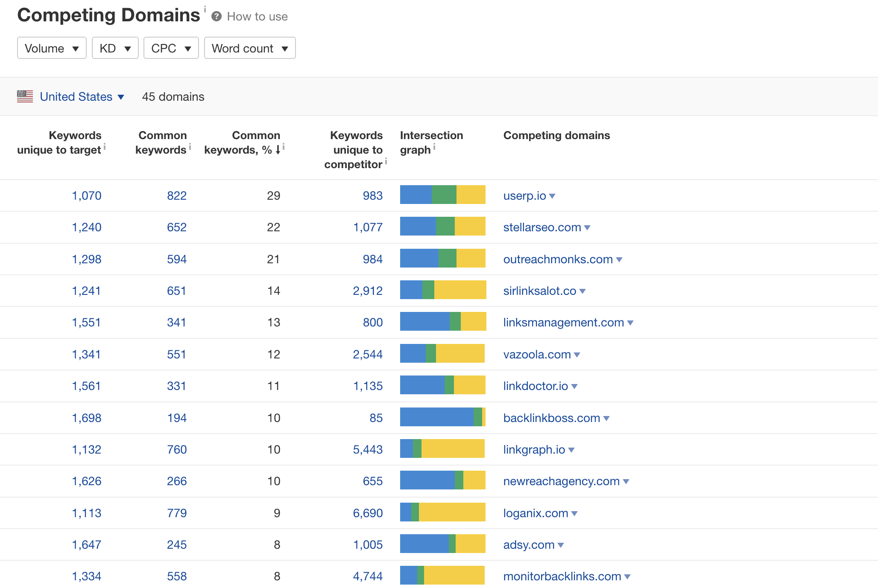Expand dropdown arrow next to sirlinksalot.co
The image size is (878, 588).
pos(582,291)
